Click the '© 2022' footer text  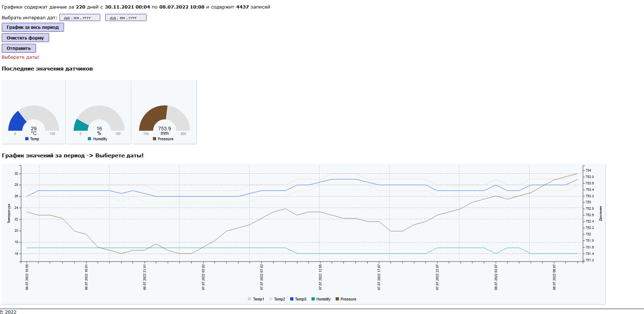pyautogui.click(x=9, y=312)
